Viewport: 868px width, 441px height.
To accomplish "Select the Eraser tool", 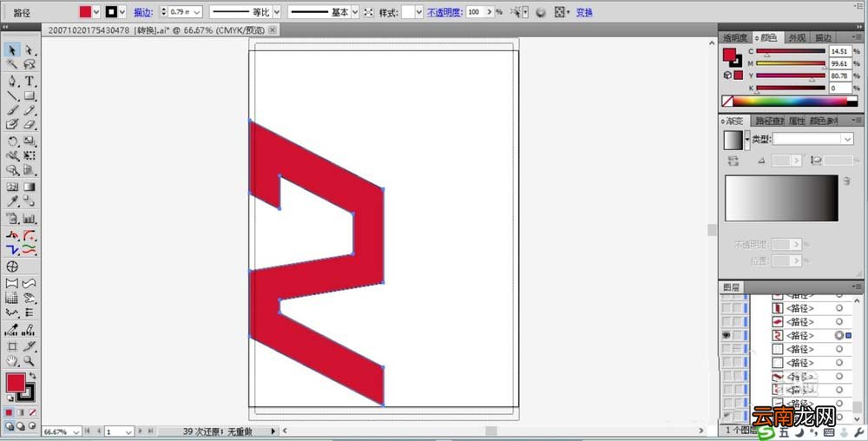I will coord(29,124).
